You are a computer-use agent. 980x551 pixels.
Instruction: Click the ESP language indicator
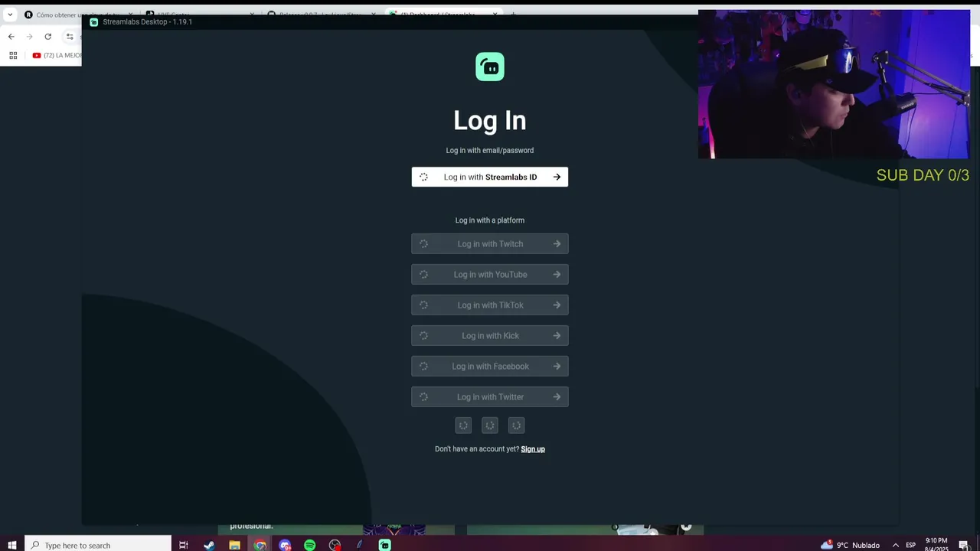pyautogui.click(x=911, y=545)
